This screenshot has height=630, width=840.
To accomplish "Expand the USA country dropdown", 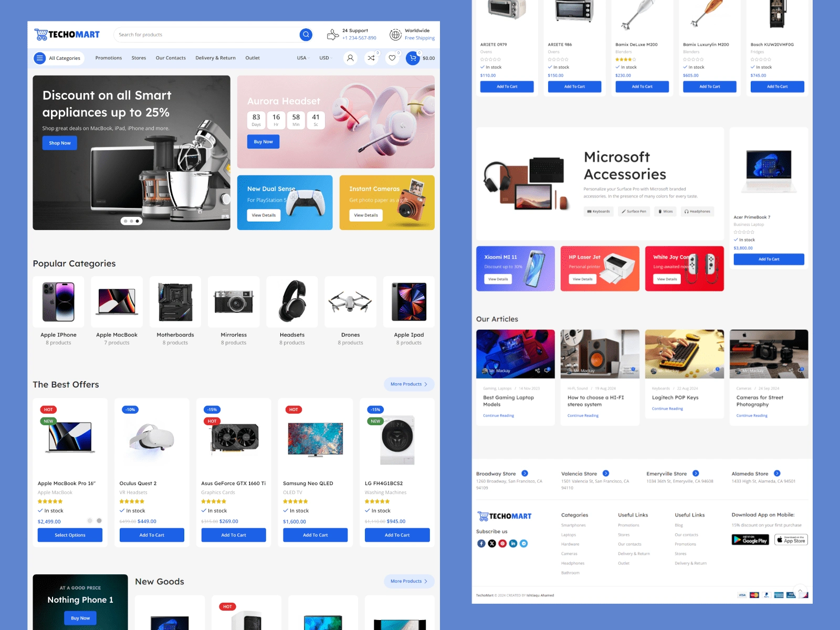I will pyautogui.click(x=303, y=58).
